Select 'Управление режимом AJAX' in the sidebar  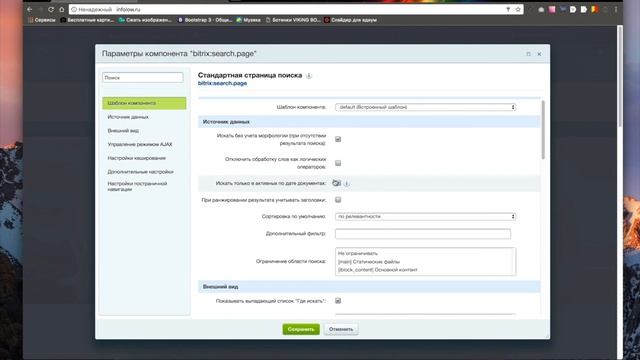[140, 144]
